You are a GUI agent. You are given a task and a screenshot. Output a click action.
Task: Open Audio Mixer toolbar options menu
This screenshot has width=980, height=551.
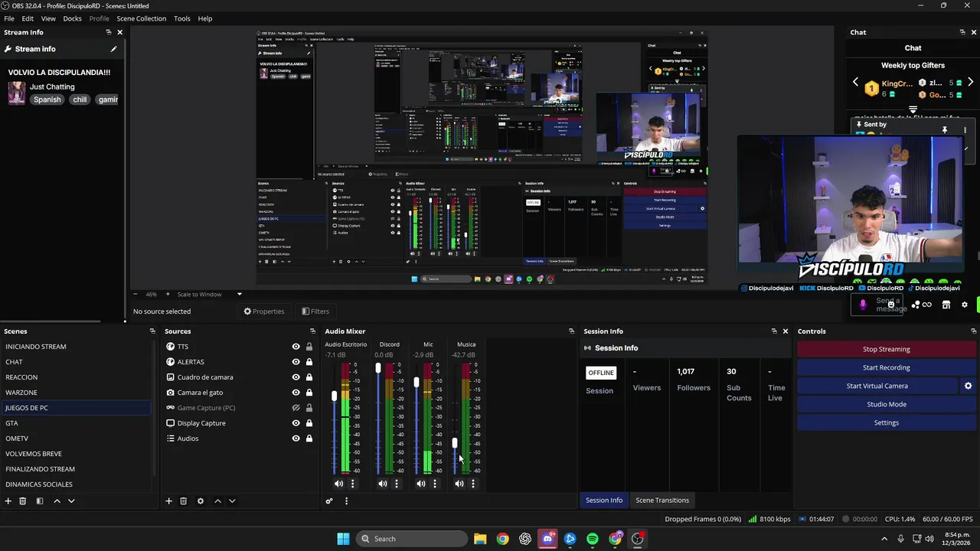(346, 501)
